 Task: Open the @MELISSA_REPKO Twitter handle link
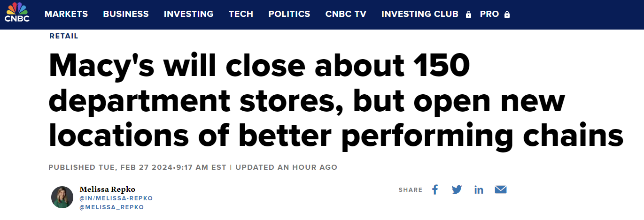(x=112, y=207)
